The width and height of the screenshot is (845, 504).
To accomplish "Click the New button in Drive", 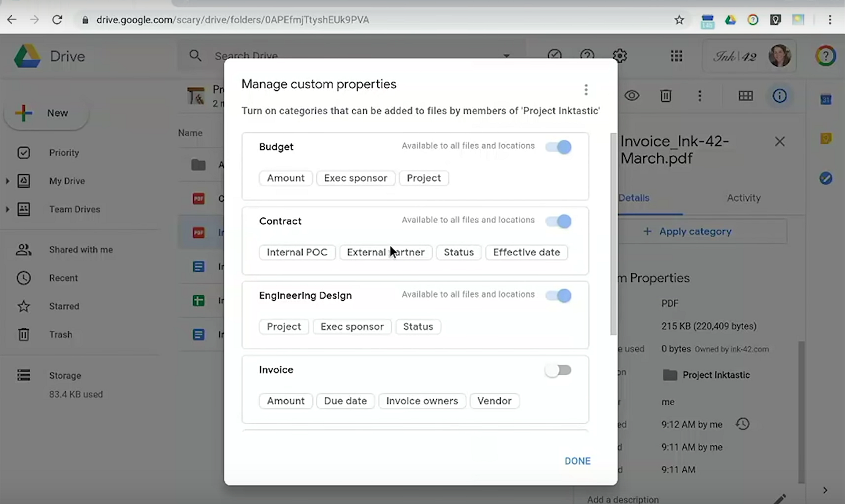I will point(46,113).
